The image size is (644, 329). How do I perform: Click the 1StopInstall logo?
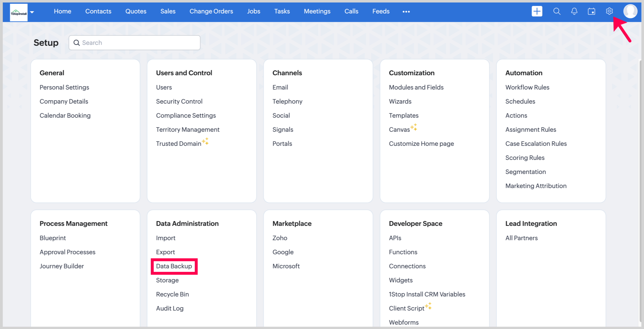click(x=18, y=13)
